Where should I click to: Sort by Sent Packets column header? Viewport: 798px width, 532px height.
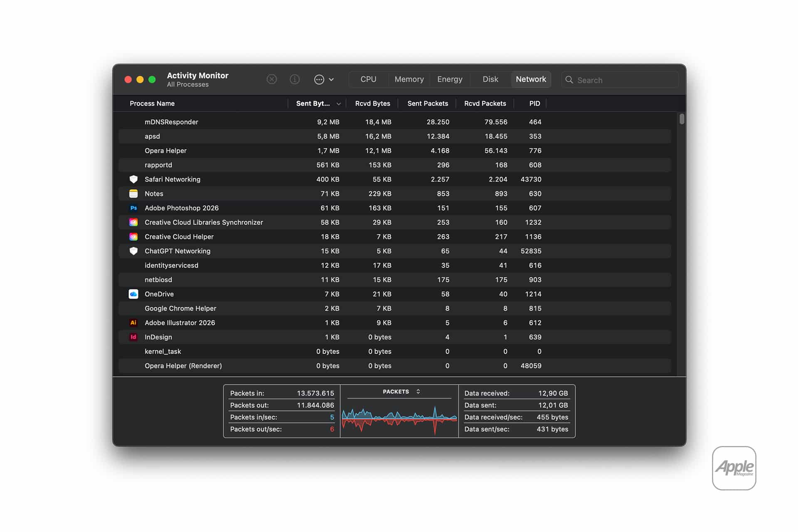pos(428,103)
